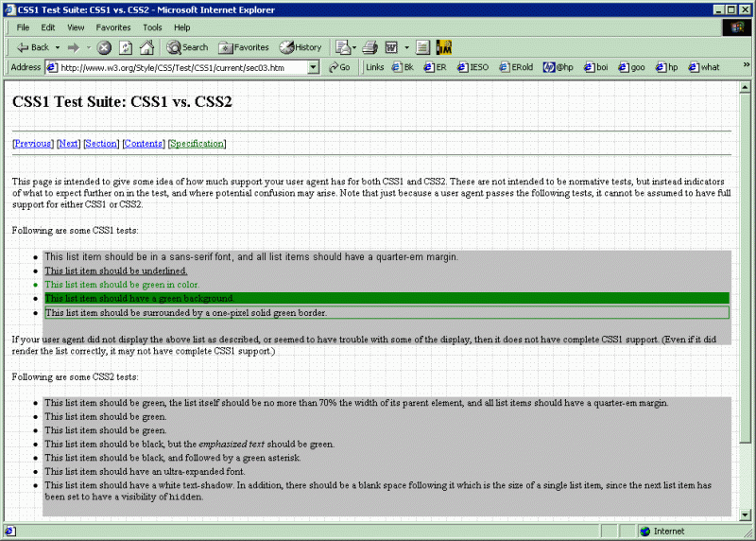Click 'This list item should be green in color.'
This screenshot has width=756, height=541.
[122, 285]
